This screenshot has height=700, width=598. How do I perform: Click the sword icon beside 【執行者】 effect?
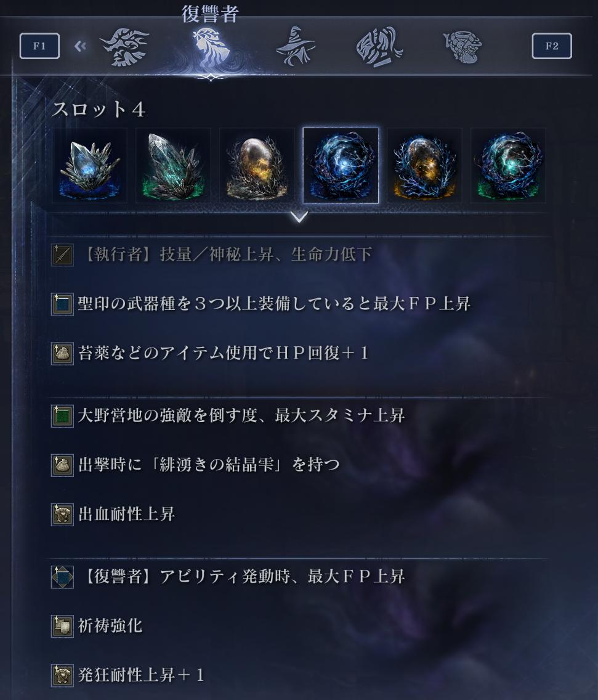click(62, 255)
